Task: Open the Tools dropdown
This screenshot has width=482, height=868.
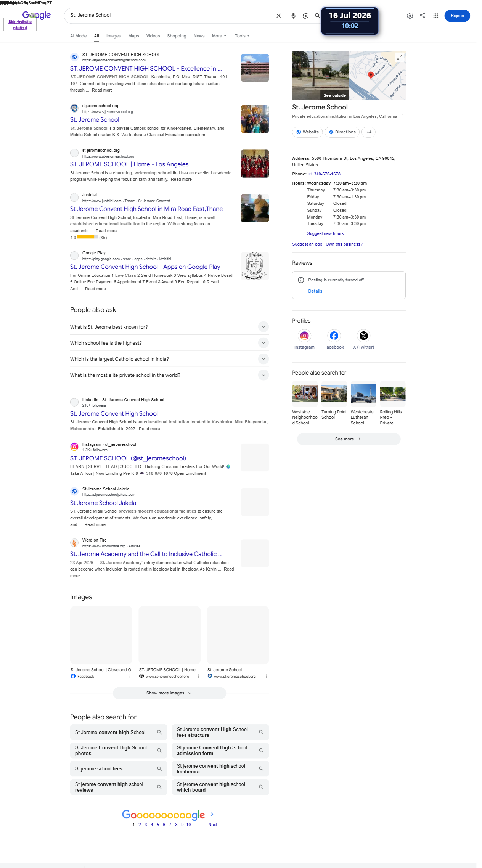Action: [242, 36]
